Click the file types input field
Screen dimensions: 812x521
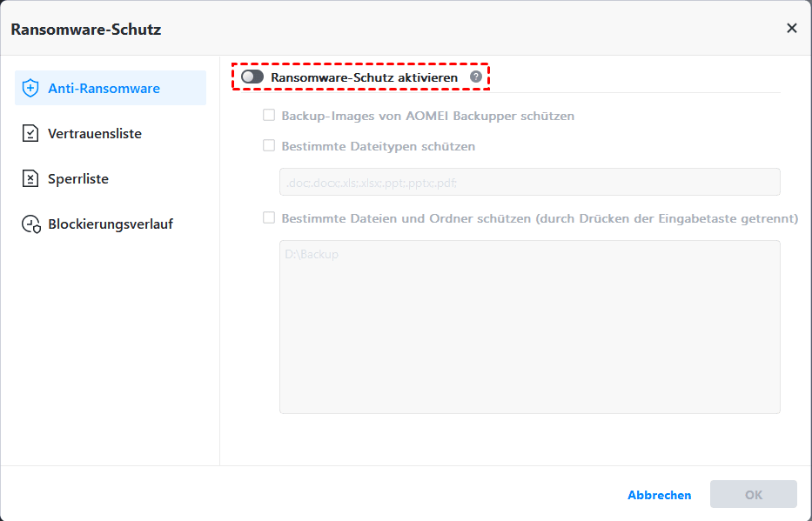tap(529, 182)
